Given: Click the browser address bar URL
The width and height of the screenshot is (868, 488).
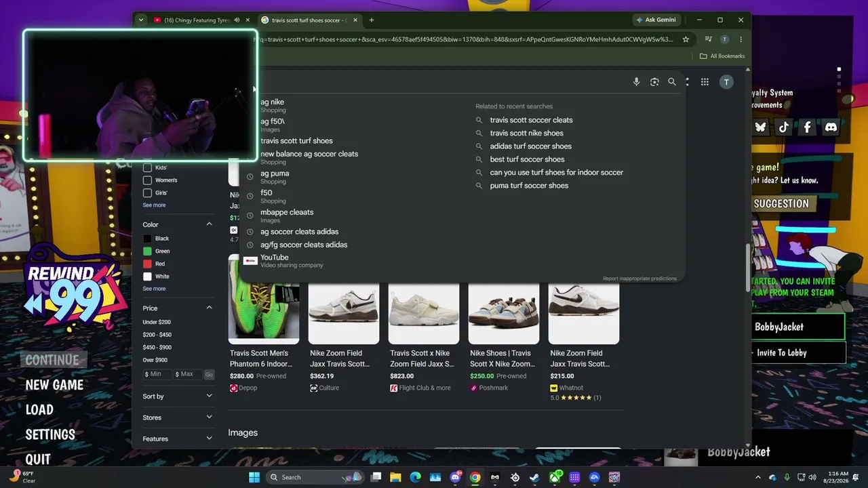Looking at the screenshot, I should 463,39.
